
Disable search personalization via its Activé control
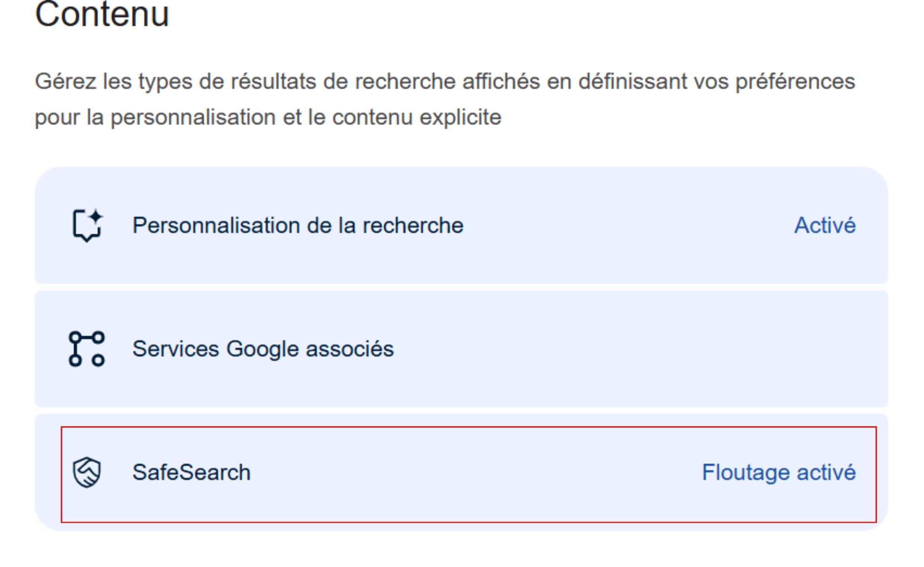pyautogui.click(x=823, y=225)
